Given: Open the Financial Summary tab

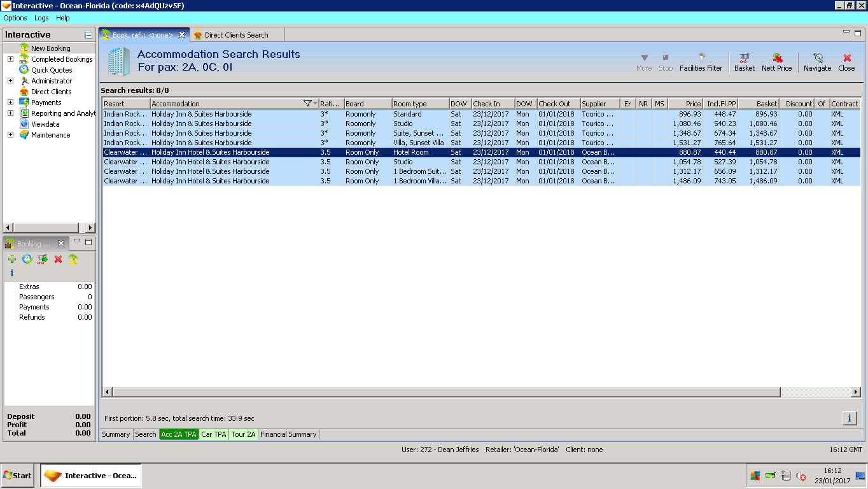Looking at the screenshot, I should (x=288, y=434).
